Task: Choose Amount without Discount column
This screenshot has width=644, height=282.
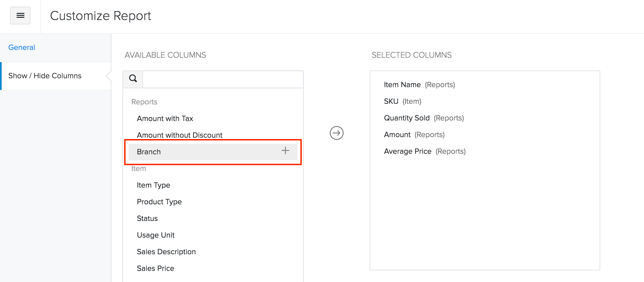Action: pyautogui.click(x=180, y=135)
